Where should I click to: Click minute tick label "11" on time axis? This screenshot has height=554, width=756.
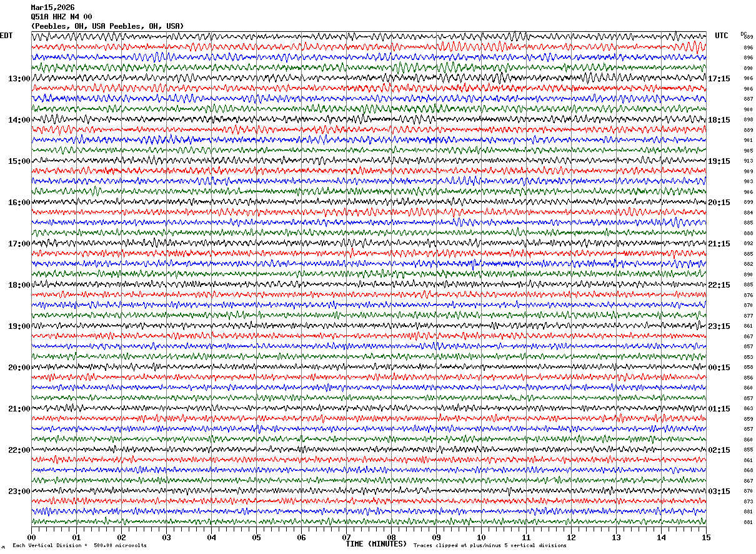tap(526, 537)
